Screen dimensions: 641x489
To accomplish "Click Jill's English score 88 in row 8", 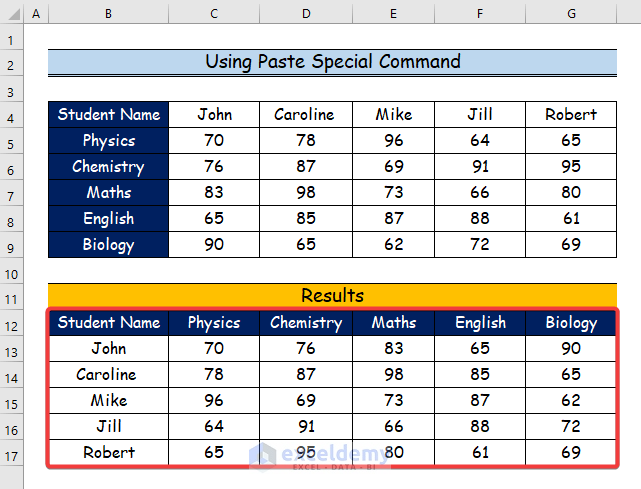I will click(x=480, y=218).
